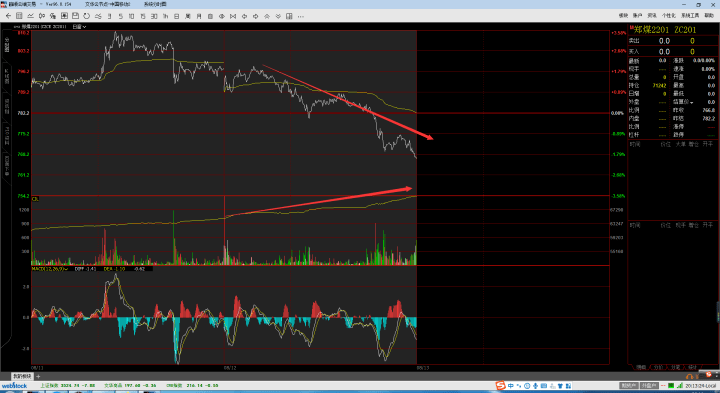Open the 帮助 menu

[709, 16]
